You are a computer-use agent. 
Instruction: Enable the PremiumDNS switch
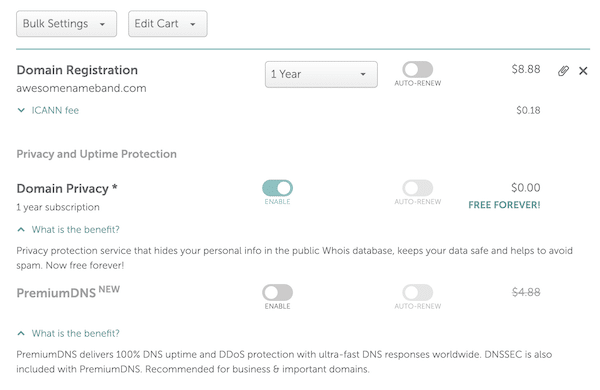[277, 292]
